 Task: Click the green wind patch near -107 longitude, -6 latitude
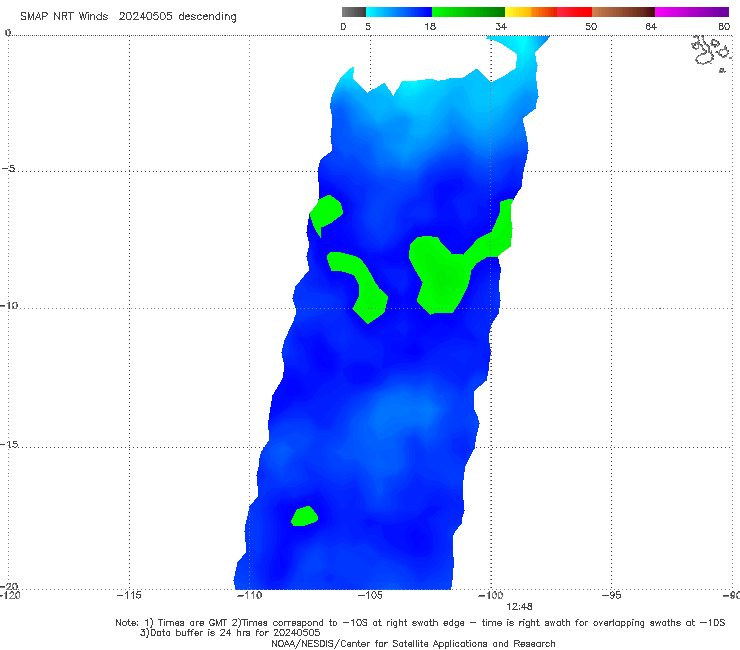[326, 212]
